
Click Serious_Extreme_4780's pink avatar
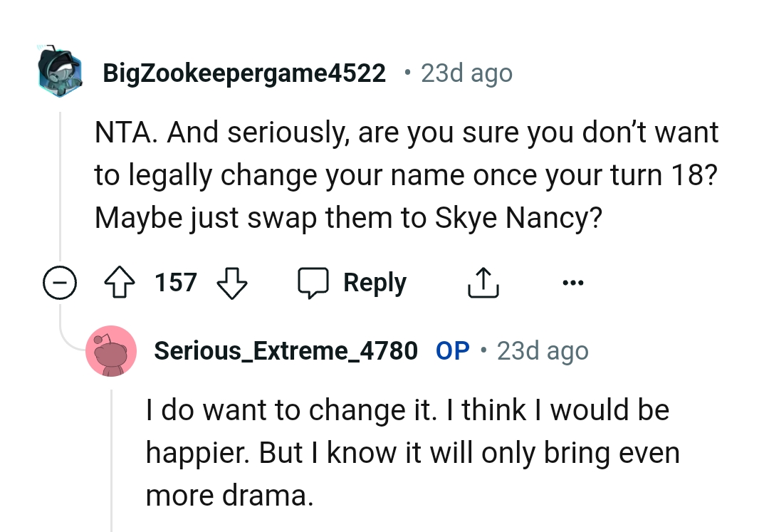(x=110, y=350)
